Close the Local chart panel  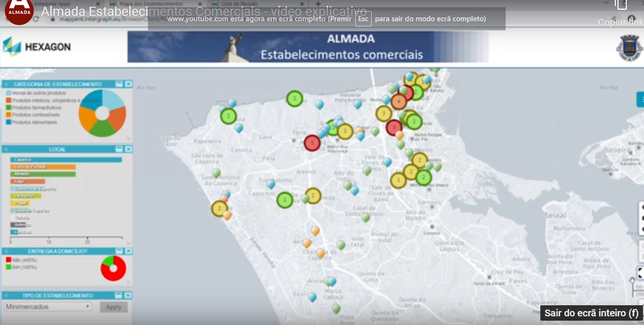[128, 149]
